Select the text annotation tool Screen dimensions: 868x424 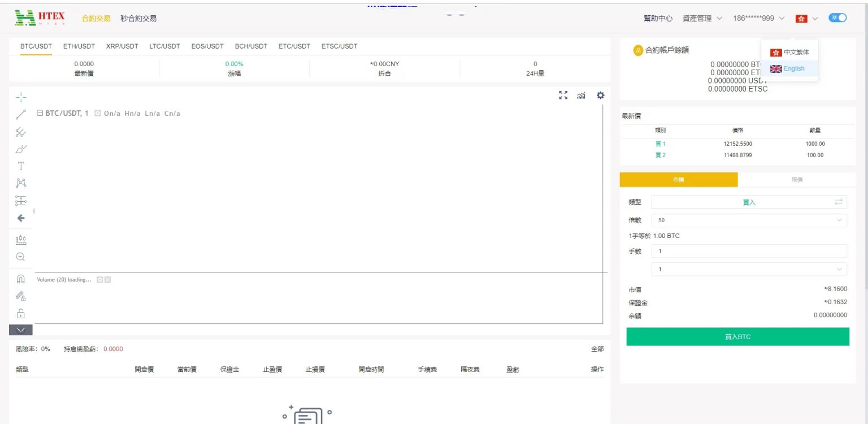coord(21,166)
